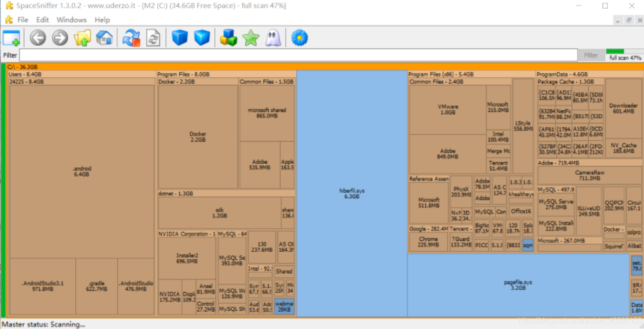Select the VMware 1.0GB block

point(448,109)
